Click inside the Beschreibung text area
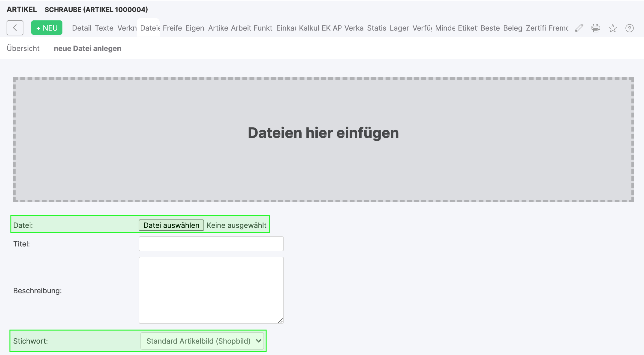The height and width of the screenshot is (355, 644). 211,290
